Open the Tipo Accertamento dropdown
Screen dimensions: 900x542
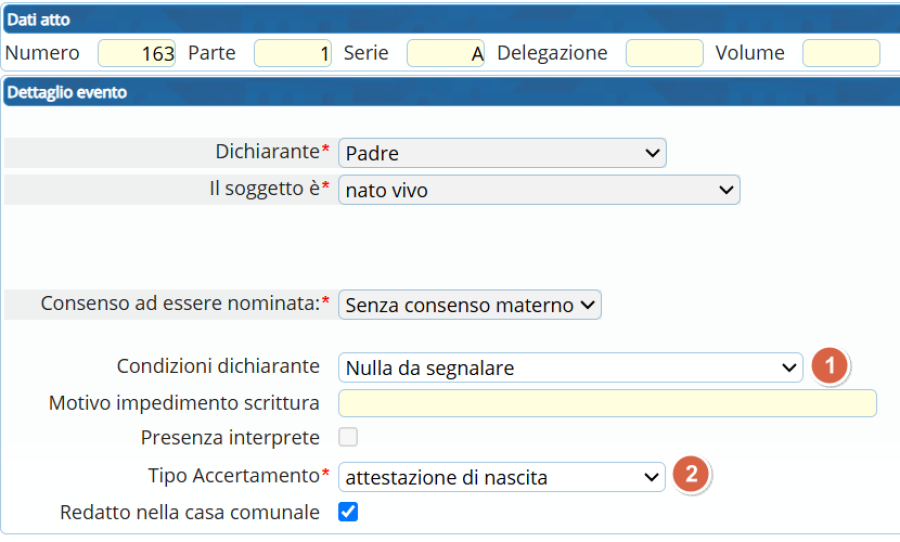click(x=502, y=477)
